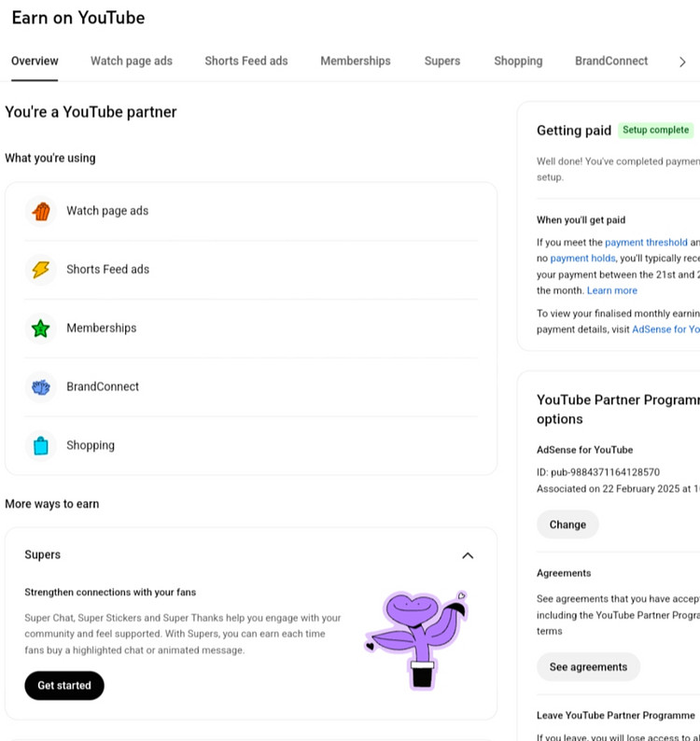Screen dimensions: 700x741
Task: Click the Change AdSense button
Action: tap(567, 524)
